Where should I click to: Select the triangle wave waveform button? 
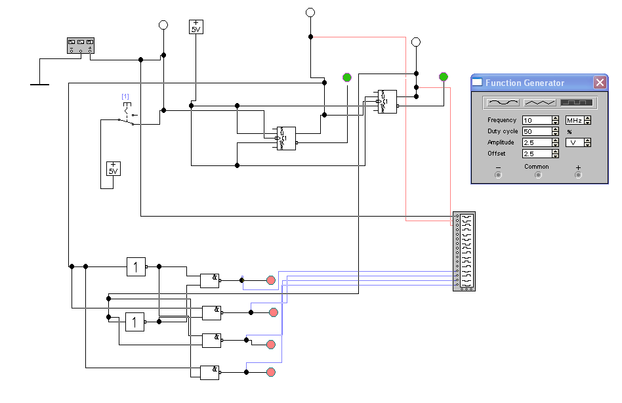pyautogui.click(x=539, y=103)
